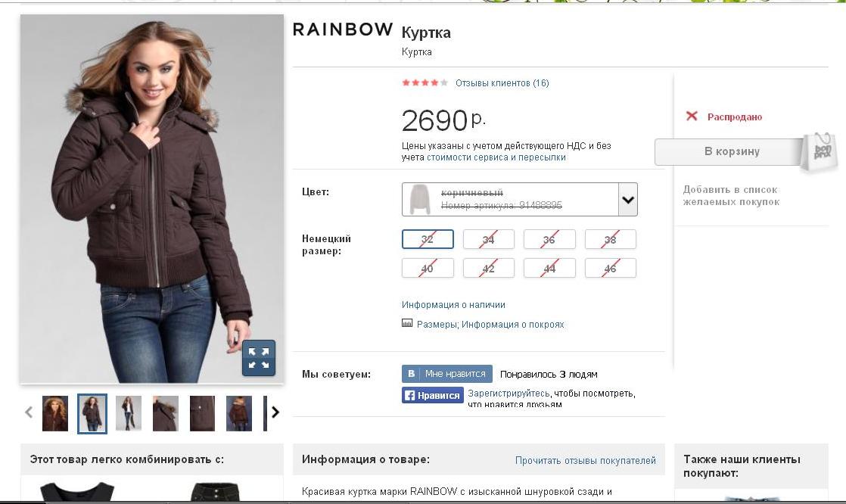Select the first thumbnail with the fur hood close-up
This screenshot has width=846, height=504.
55,413
